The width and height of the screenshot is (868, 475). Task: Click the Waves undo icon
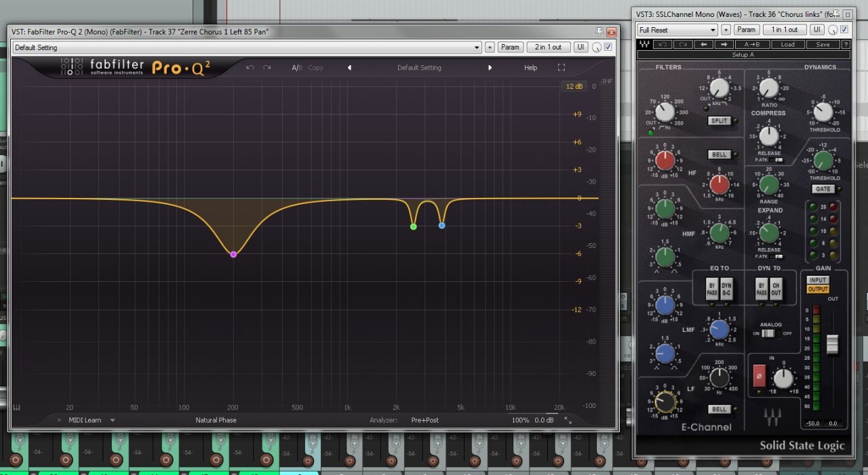coord(663,45)
